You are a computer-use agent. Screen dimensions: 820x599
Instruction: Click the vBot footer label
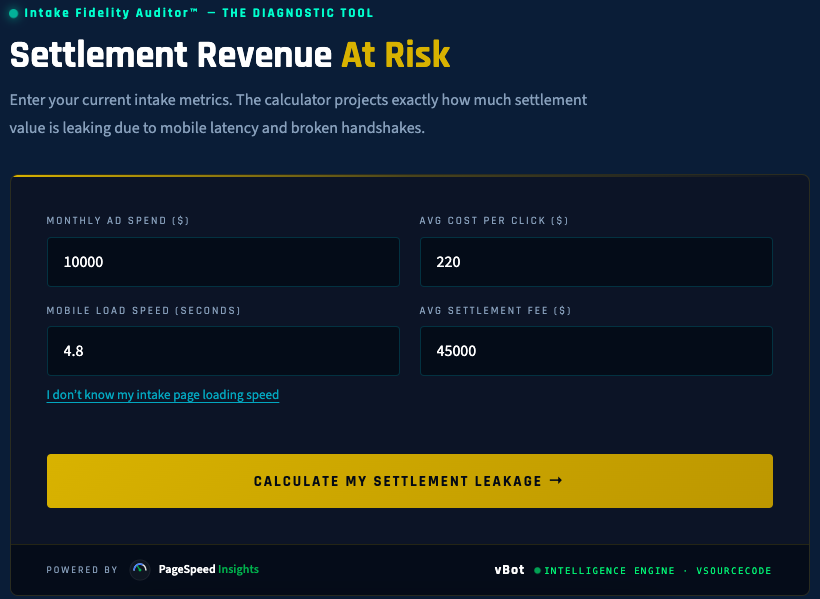(x=509, y=570)
